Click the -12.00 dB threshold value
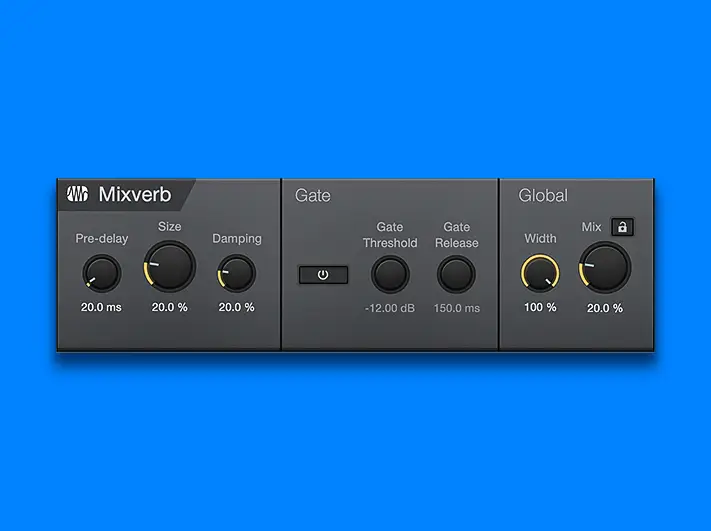The height and width of the screenshot is (531, 711). (x=390, y=308)
